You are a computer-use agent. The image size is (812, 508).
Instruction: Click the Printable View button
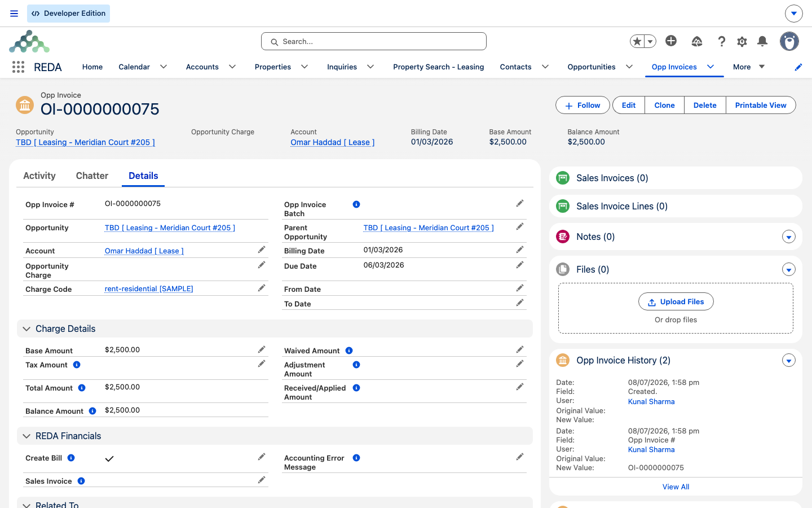pos(761,105)
